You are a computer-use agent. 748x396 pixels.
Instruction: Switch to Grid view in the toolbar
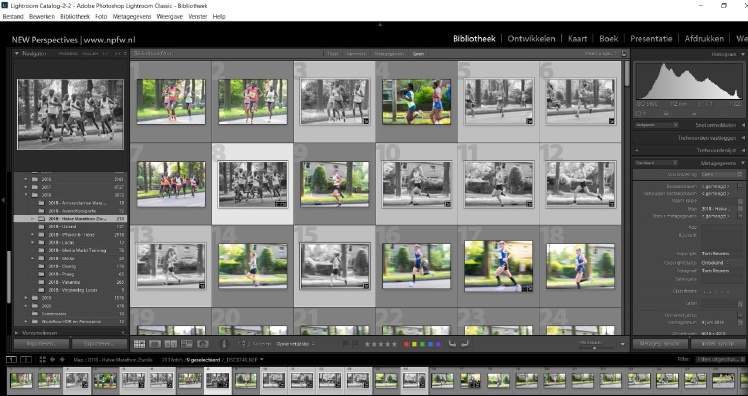tap(139, 344)
